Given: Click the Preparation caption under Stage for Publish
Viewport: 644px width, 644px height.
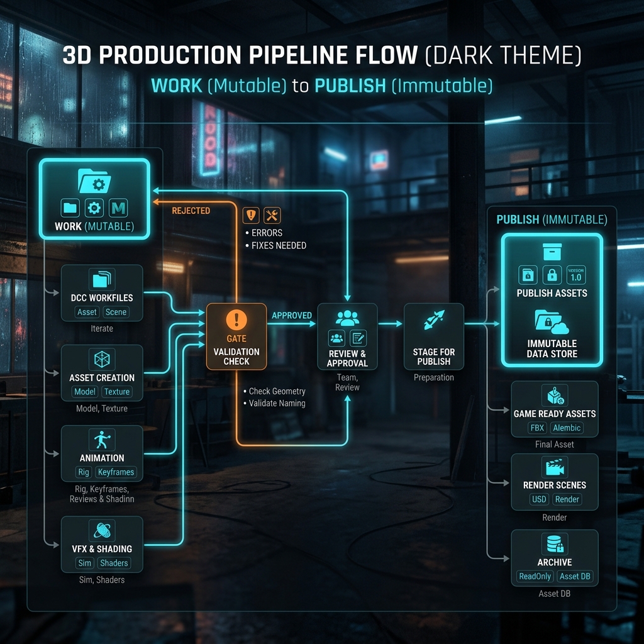Looking at the screenshot, I should coord(434,377).
